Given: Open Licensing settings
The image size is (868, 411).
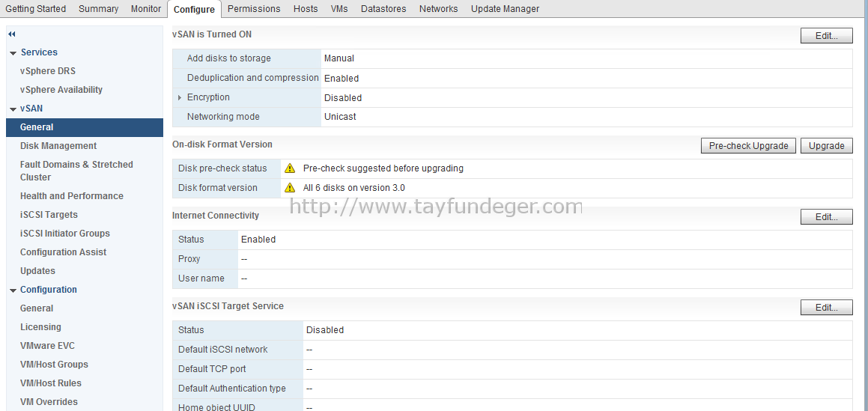Looking at the screenshot, I should [40, 327].
